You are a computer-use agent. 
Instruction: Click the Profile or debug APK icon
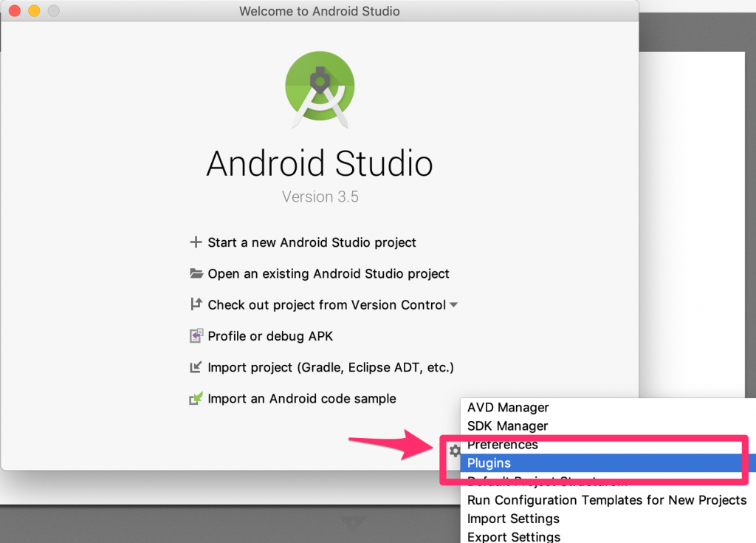pyautogui.click(x=196, y=335)
